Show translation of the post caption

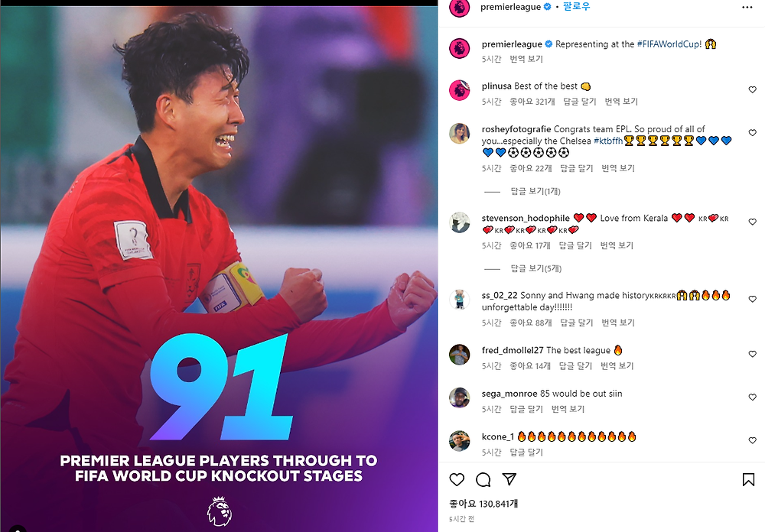coord(526,59)
